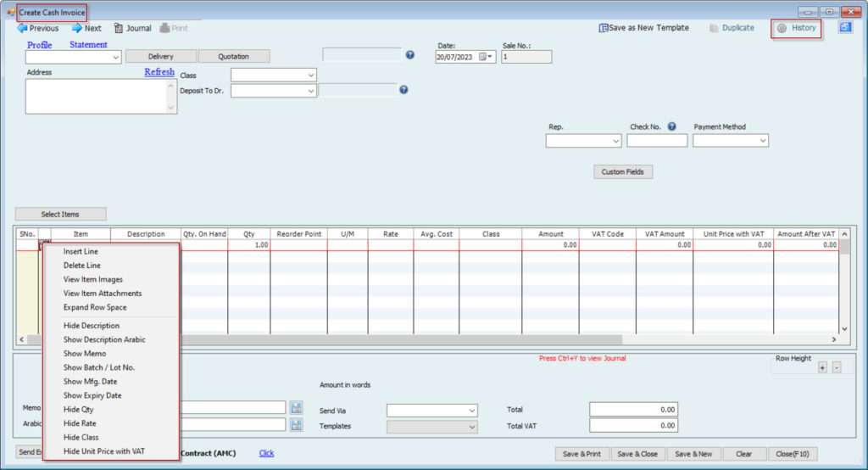This screenshot has width=868, height=470.
Task: Click the help icon beside Check No.
Action: pos(671,127)
